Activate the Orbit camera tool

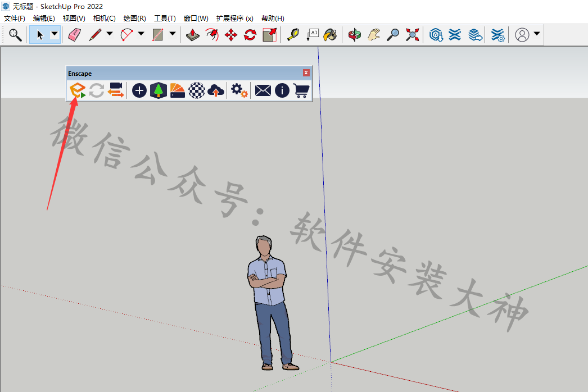click(x=354, y=35)
